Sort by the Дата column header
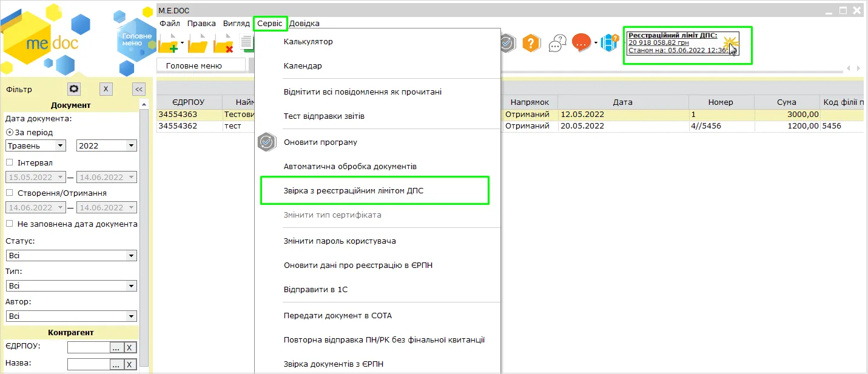Screen dimensions: 868x374 tap(622, 102)
